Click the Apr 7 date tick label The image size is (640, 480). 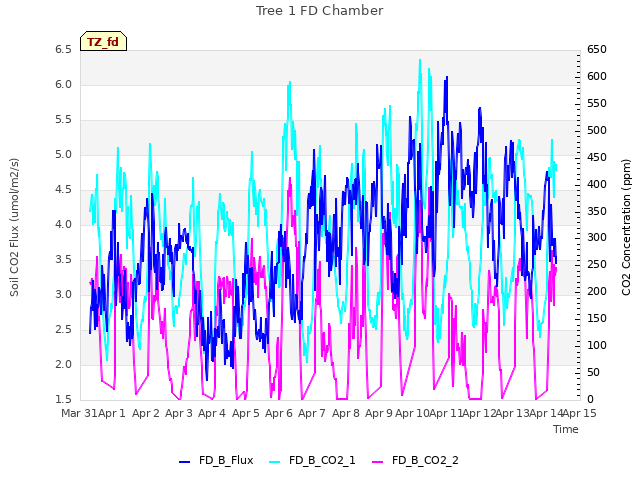(311, 413)
